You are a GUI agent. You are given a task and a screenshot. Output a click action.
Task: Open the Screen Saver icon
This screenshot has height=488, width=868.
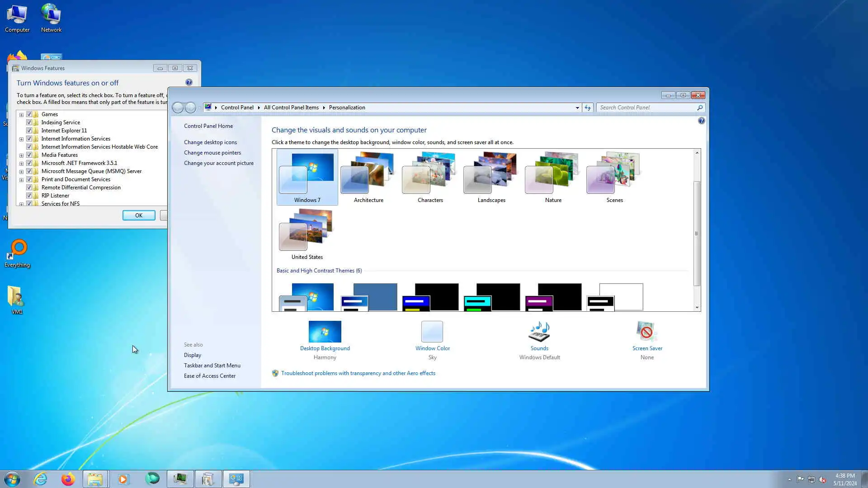click(646, 332)
